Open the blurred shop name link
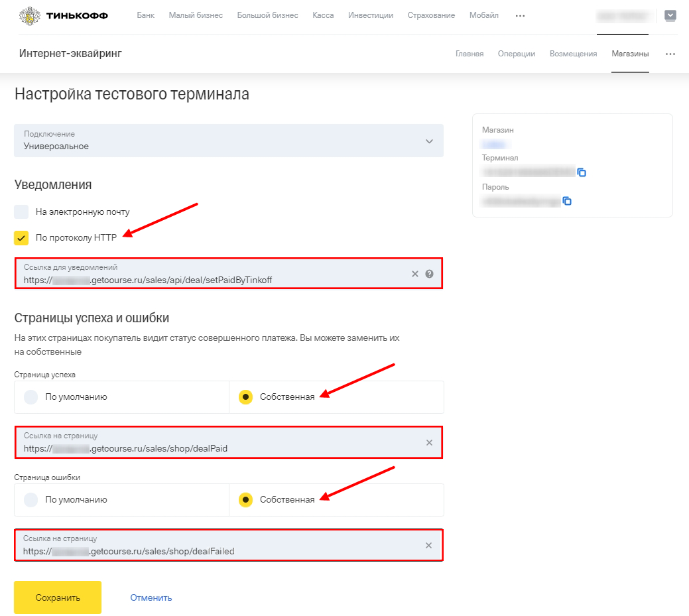 494,144
